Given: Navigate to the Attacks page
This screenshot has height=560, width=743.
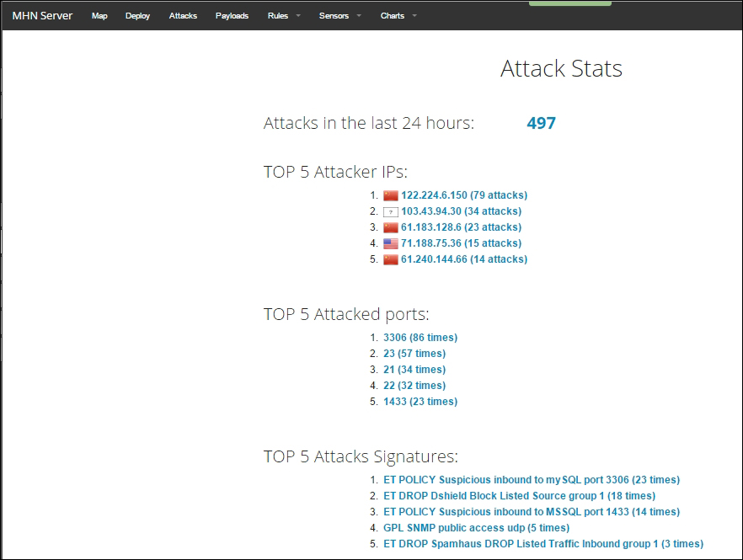Looking at the screenshot, I should 182,15.
